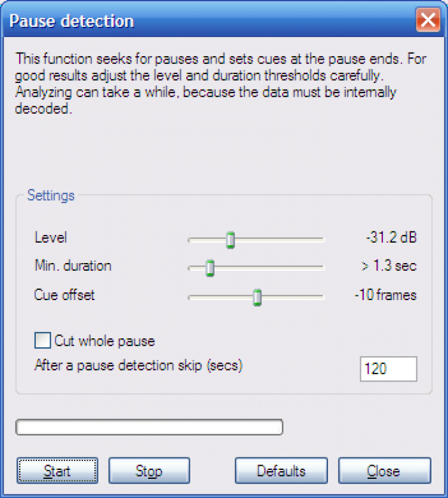Click the Cut whole pause label text
The height and width of the screenshot is (498, 448).
coord(105,341)
